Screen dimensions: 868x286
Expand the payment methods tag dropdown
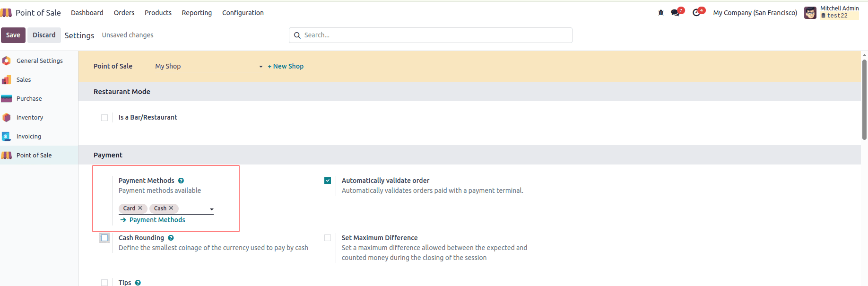[211, 209]
